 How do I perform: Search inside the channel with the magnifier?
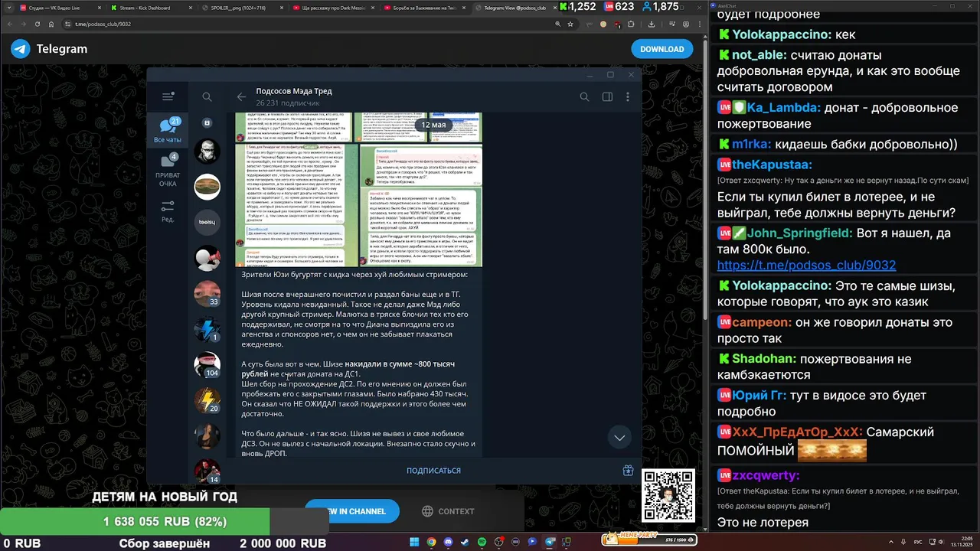(x=584, y=97)
